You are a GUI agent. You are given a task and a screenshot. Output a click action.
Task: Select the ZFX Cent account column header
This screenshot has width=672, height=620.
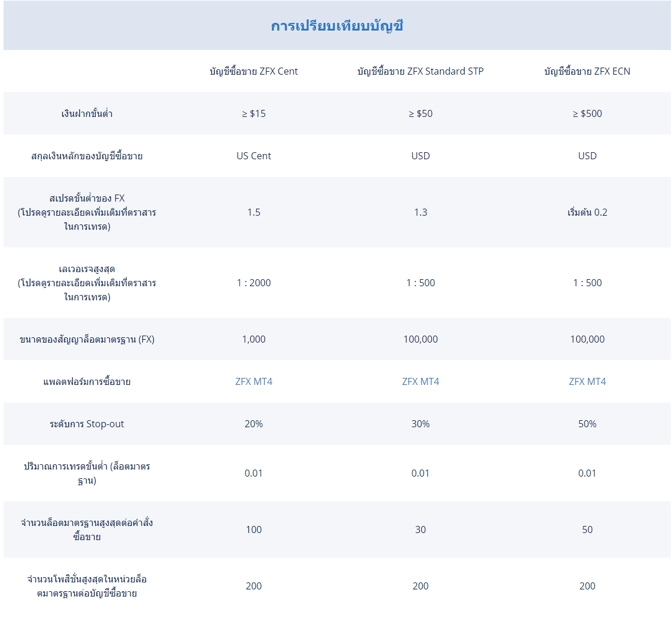click(254, 71)
